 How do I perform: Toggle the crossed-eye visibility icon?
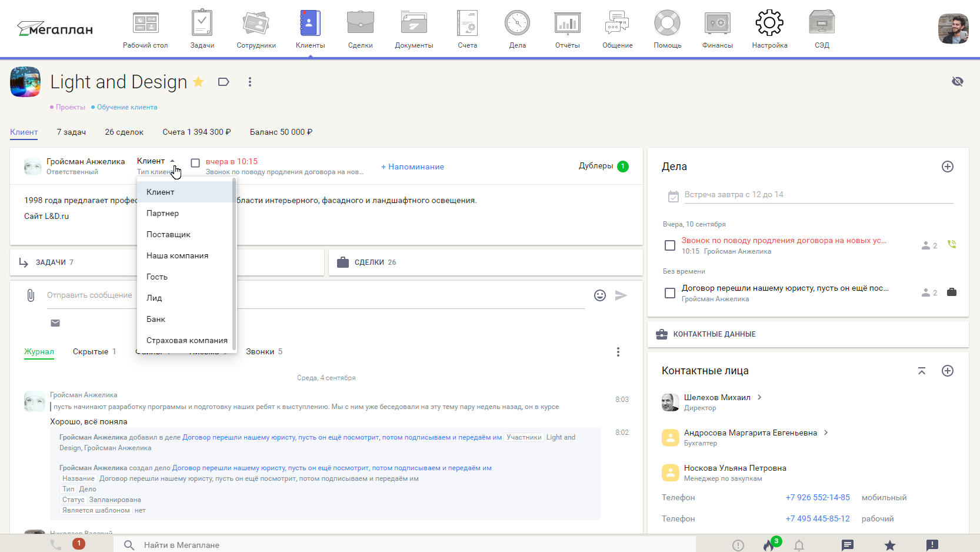pos(958,81)
